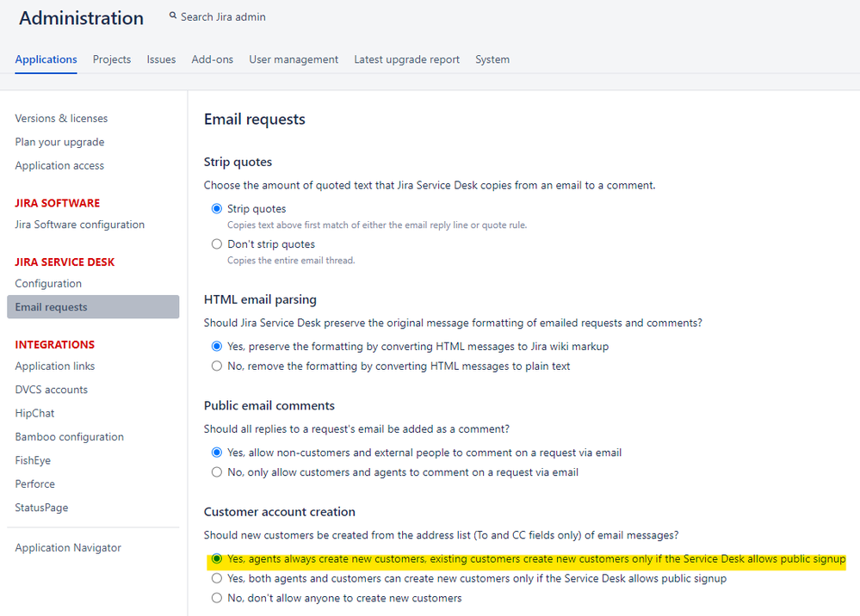Image resolution: width=860 pixels, height=616 pixels.
Task: Click 'Should Jira Service Desk preserve' question
Action: click(453, 323)
